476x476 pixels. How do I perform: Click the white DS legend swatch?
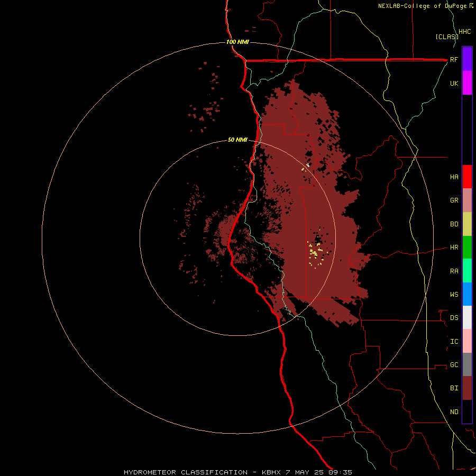(x=467, y=317)
